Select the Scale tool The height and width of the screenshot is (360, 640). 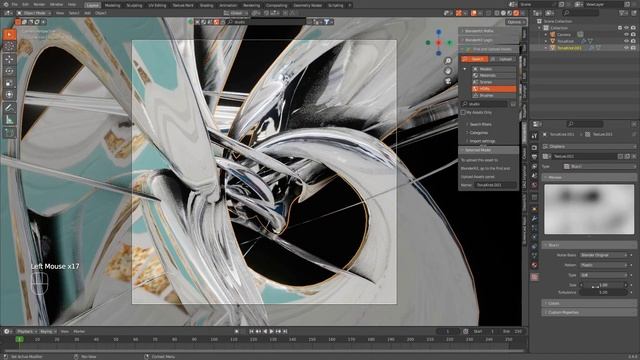click(x=9, y=83)
